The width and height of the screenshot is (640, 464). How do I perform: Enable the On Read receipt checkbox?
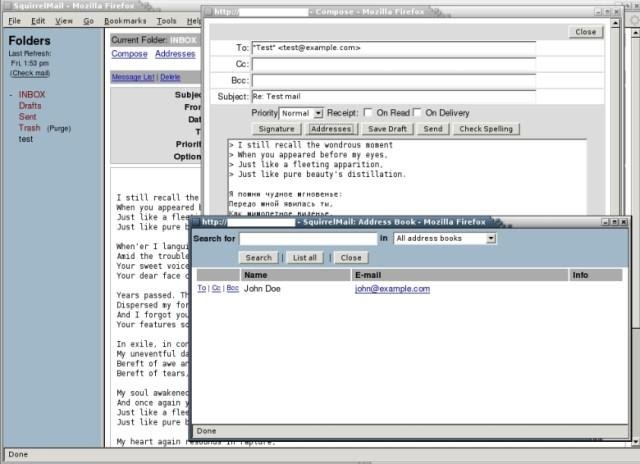click(369, 113)
